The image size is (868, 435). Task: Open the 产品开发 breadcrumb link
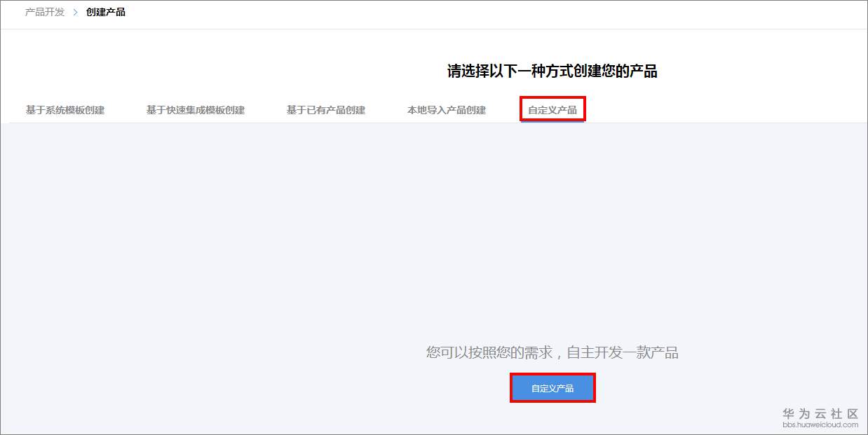[45, 13]
